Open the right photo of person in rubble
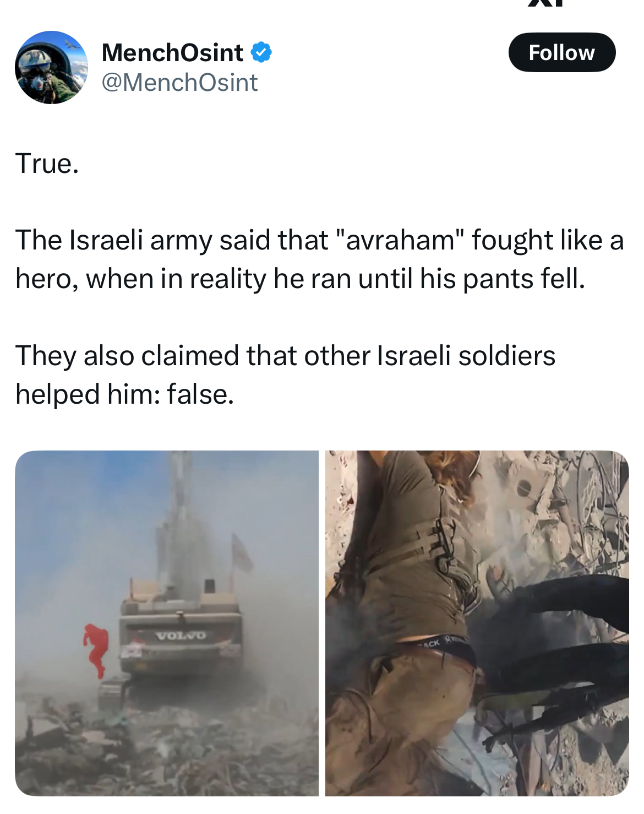The height and width of the screenshot is (814, 644). (477, 623)
